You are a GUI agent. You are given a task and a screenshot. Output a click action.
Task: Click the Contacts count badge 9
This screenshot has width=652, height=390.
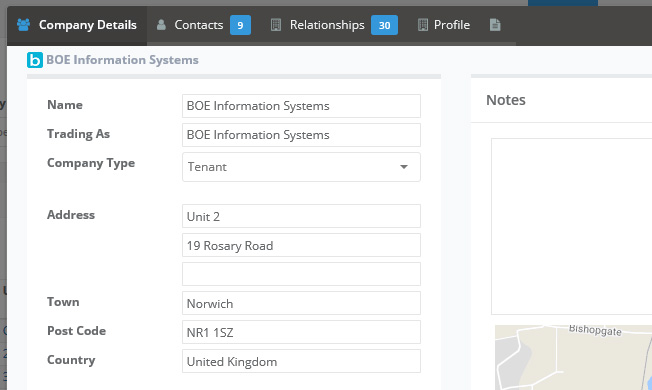point(240,25)
